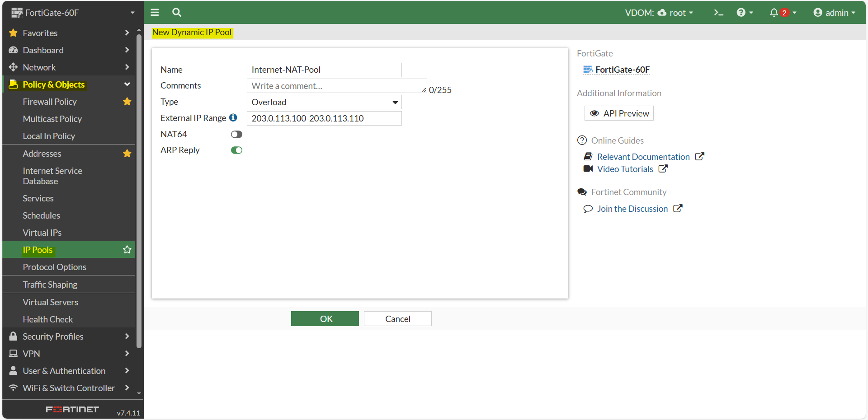Open the FortiGate-60F device dropdown
This screenshot has width=868, height=420.
click(73, 13)
